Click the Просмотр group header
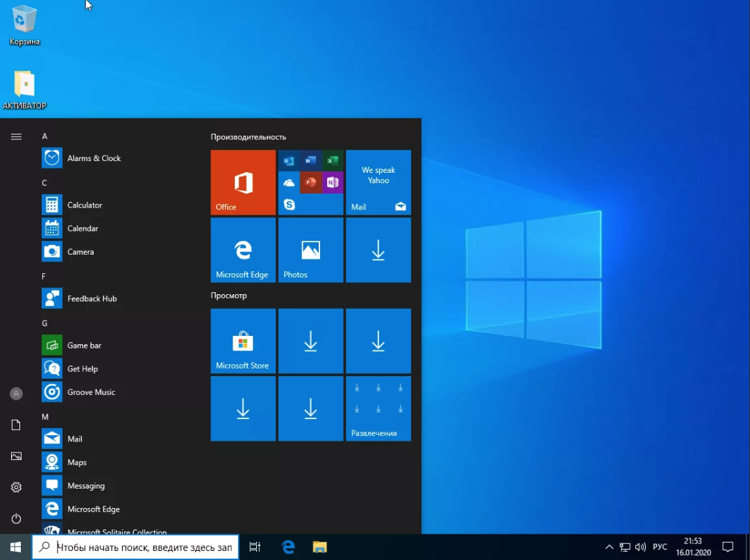Viewport: 750px width, 560px height. coord(228,296)
